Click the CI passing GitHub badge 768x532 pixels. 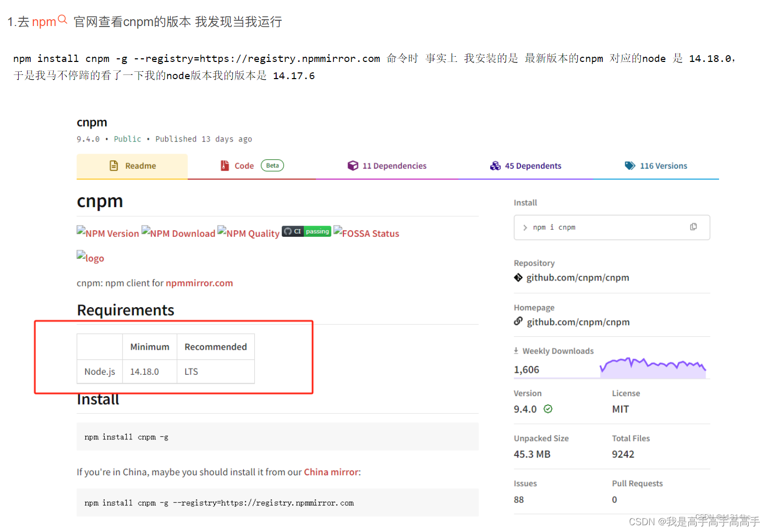tap(306, 231)
